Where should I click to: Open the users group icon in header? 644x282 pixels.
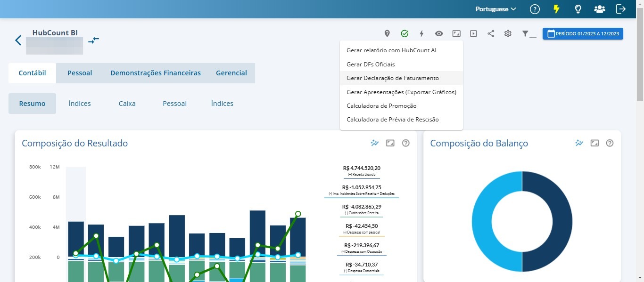(600, 9)
